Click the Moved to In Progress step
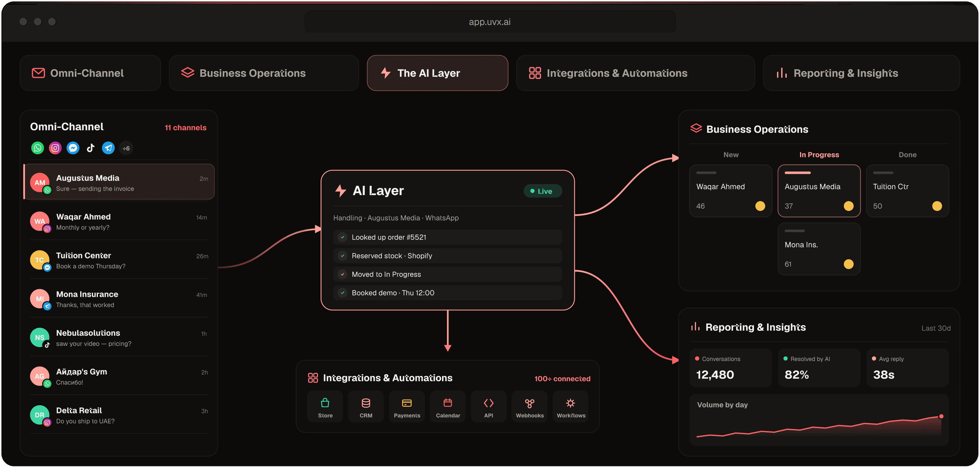This screenshot has height=468, width=980. point(448,275)
